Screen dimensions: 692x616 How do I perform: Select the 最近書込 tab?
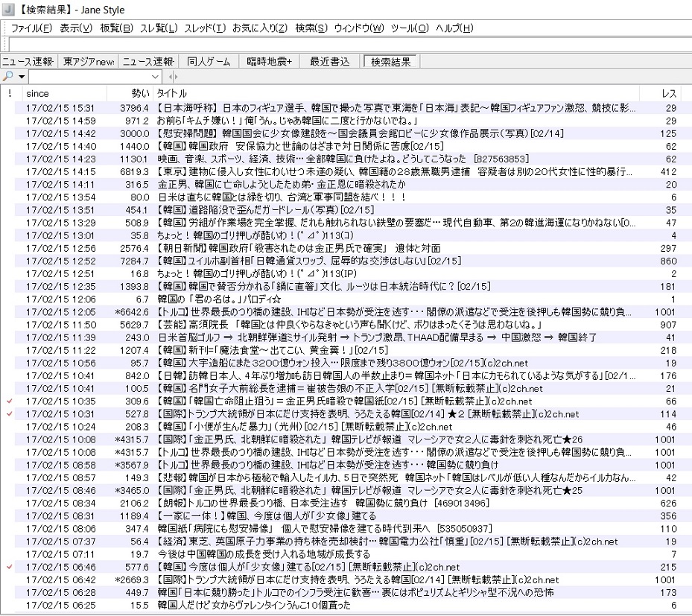click(328, 62)
